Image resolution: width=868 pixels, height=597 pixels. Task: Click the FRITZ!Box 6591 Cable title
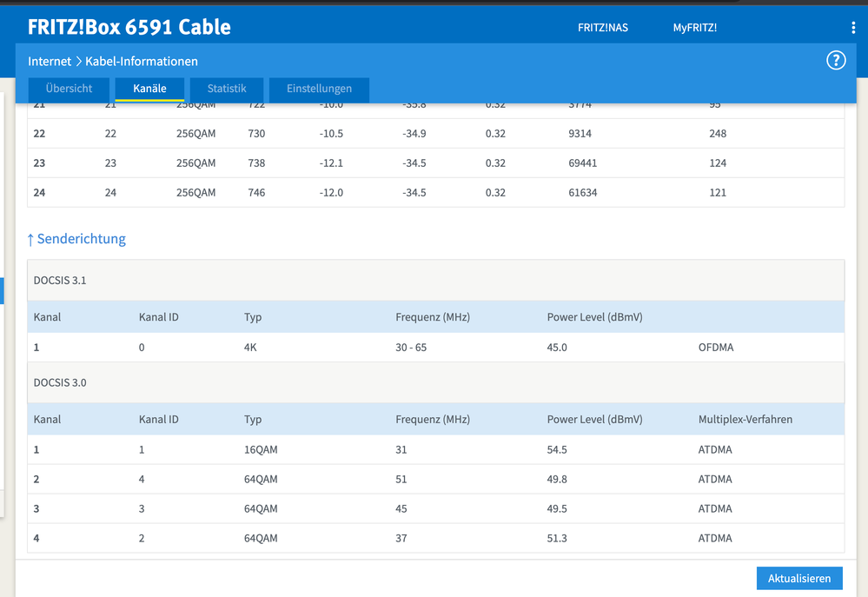point(129,27)
